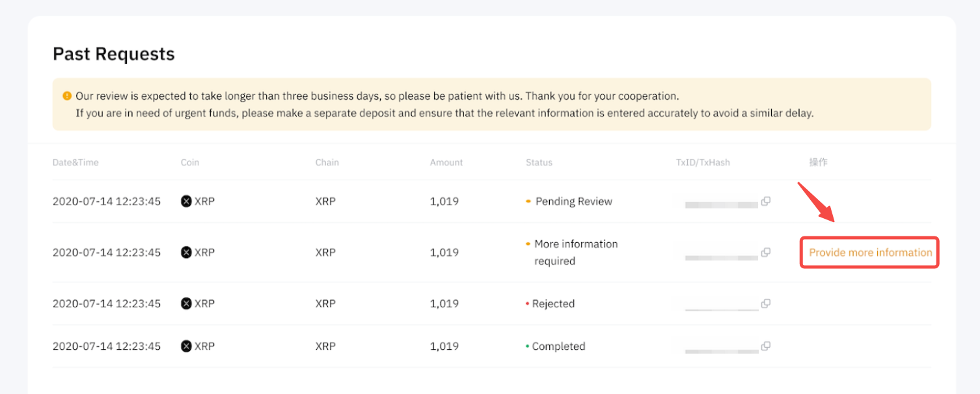Select the Chain column header

tap(327, 162)
